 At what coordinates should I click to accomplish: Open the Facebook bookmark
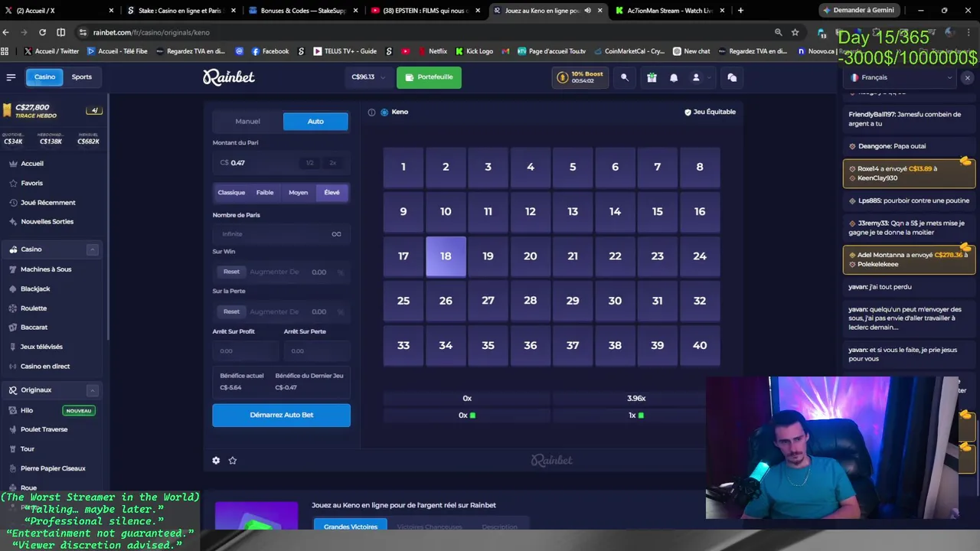(x=269, y=51)
